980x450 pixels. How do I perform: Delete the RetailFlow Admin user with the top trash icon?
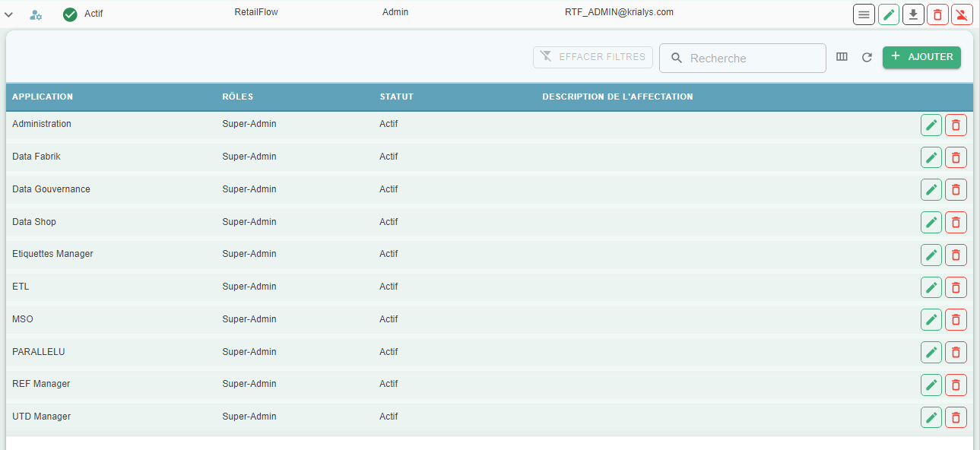click(937, 14)
